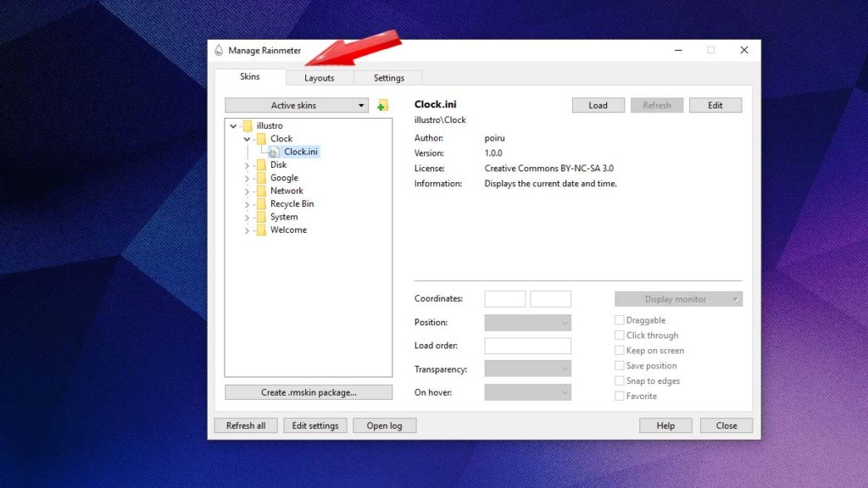Click the Welcome folder icon
868x488 pixels.
click(261, 230)
